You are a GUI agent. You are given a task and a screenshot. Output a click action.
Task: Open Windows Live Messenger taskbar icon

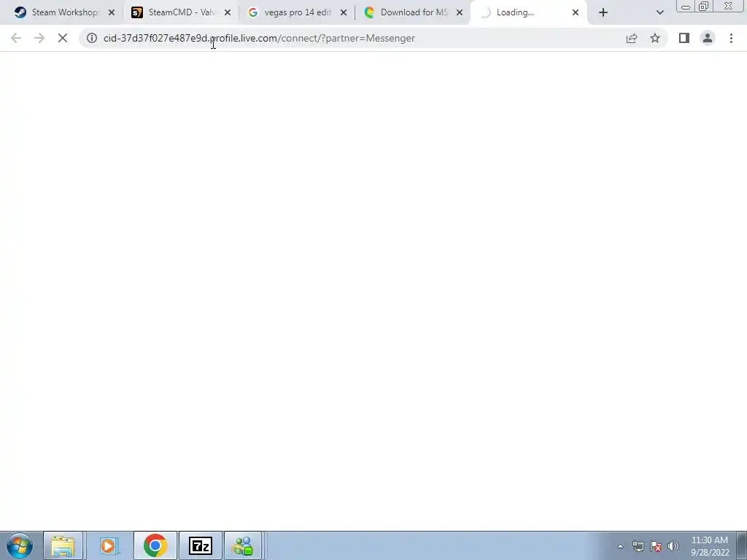[244, 545]
